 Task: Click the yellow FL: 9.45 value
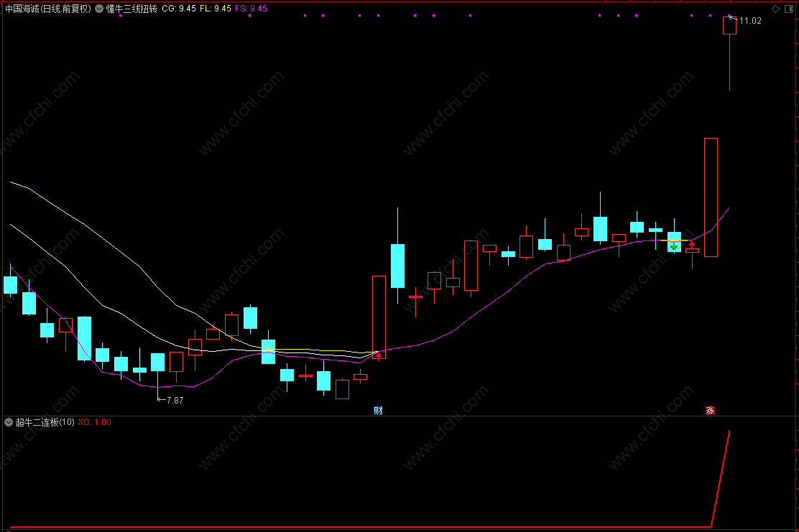tap(215, 9)
